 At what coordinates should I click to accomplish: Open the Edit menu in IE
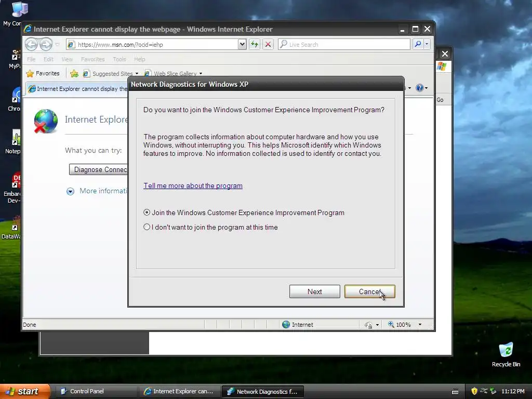[x=48, y=59]
